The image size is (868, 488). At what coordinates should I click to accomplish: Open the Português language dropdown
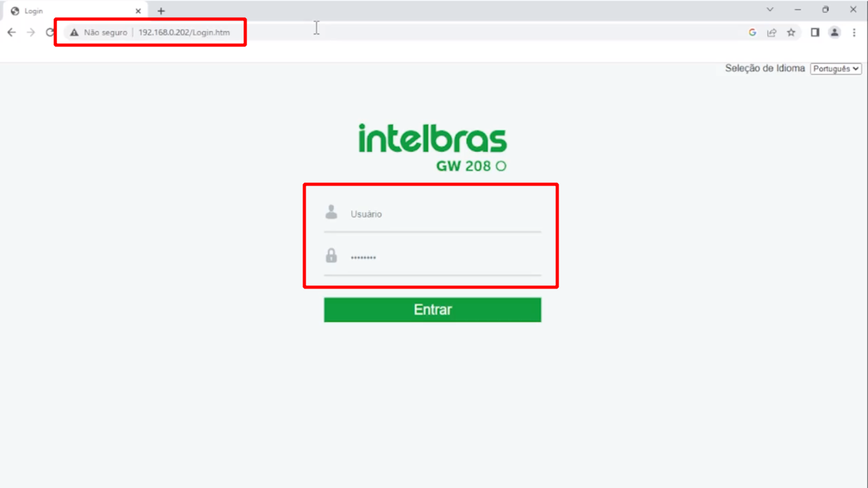(836, 69)
